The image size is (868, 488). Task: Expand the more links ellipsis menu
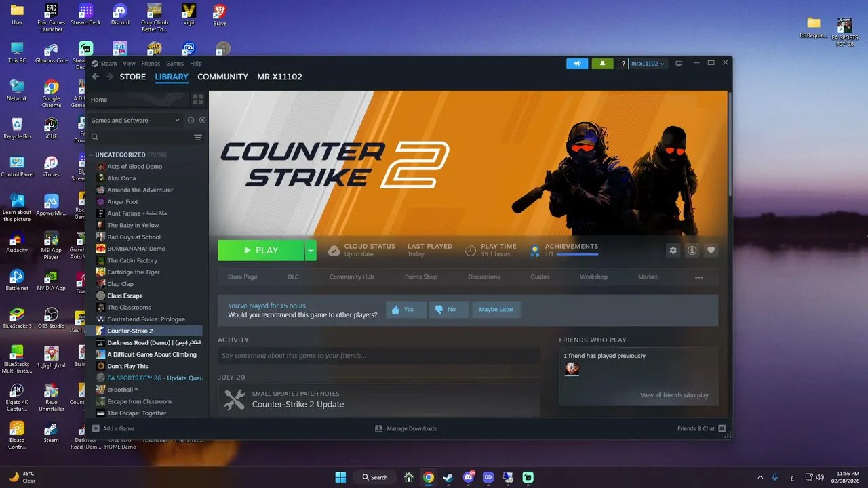tap(698, 277)
